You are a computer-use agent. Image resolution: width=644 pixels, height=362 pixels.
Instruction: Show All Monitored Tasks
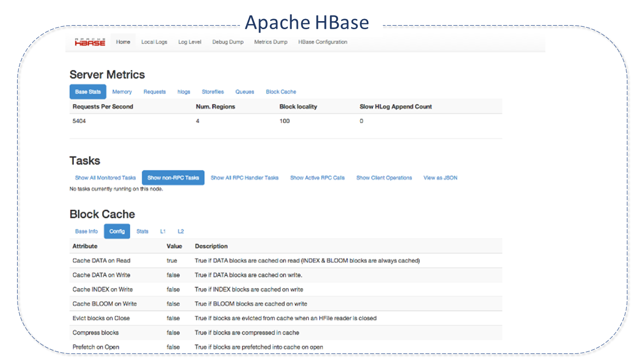(106, 178)
